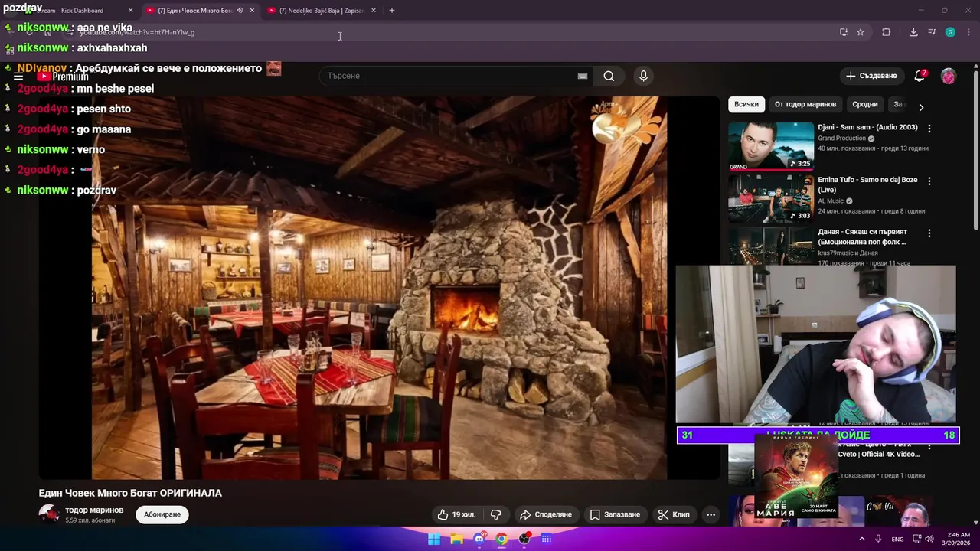This screenshot has height=551, width=980.
Task: Open Djani - Sam sam video thumbnail
Action: [771, 145]
